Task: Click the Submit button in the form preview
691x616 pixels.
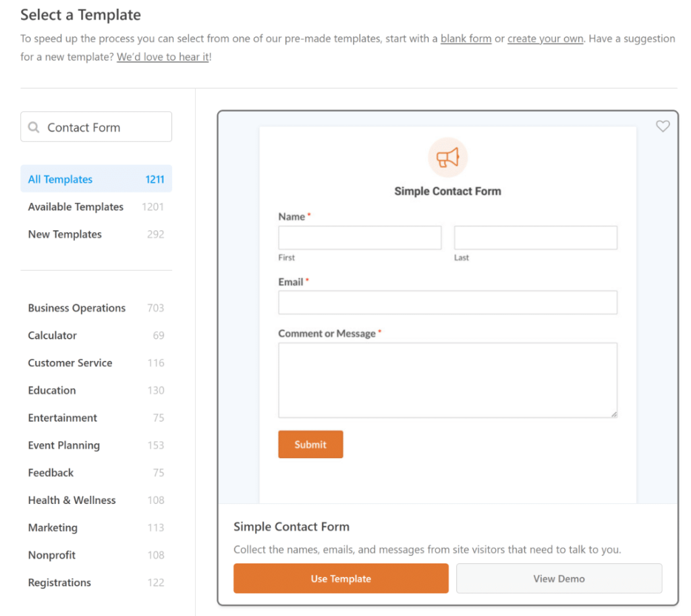Action: pyautogui.click(x=310, y=444)
